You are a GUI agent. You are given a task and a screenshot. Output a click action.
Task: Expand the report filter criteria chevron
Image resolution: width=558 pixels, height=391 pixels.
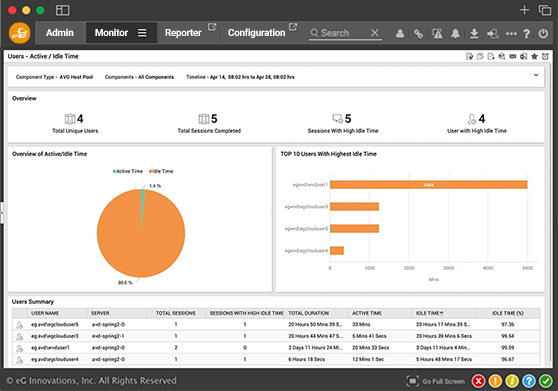coord(536,75)
